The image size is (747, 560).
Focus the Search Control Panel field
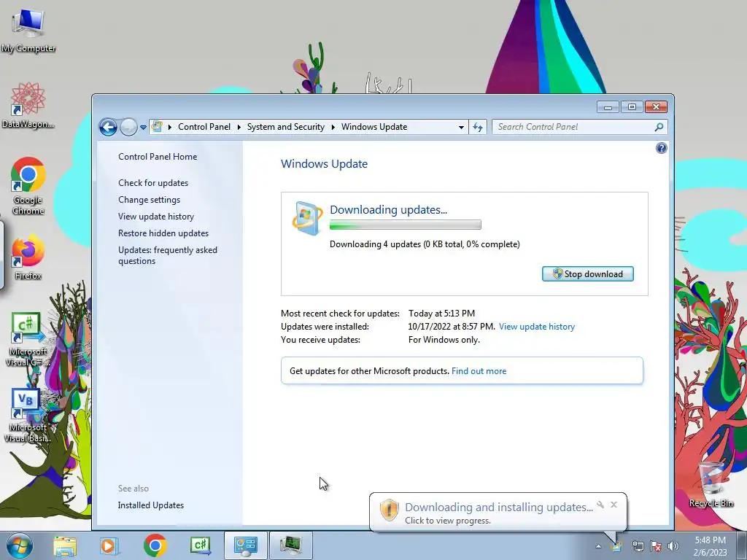pos(573,127)
